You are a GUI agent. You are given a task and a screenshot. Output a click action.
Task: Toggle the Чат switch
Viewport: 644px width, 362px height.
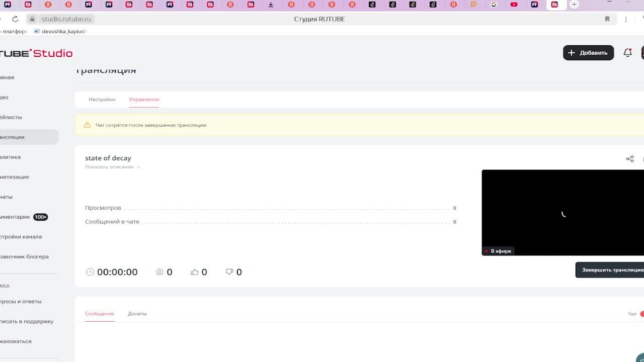click(642, 314)
